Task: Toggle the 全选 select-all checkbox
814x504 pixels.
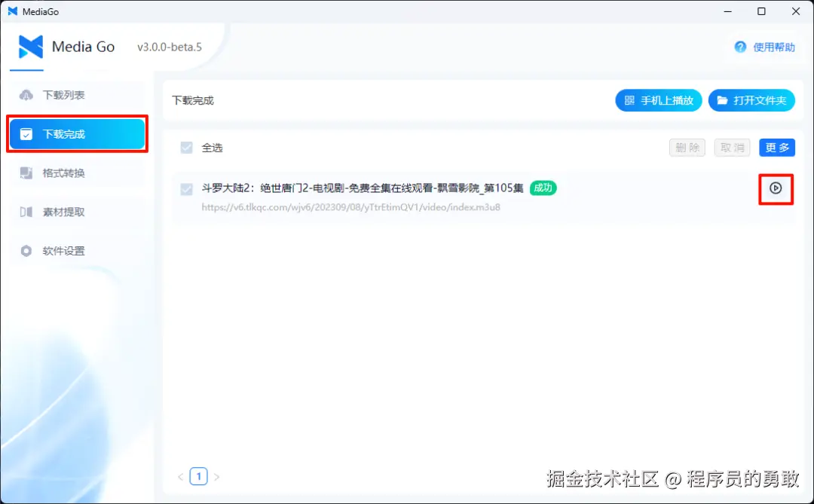Action: pos(186,148)
